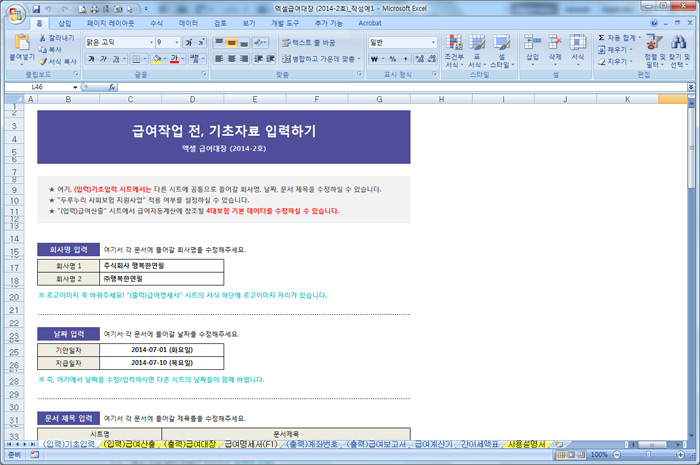Toggle bold formatting
700x465 pixels.
click(92, 59)
